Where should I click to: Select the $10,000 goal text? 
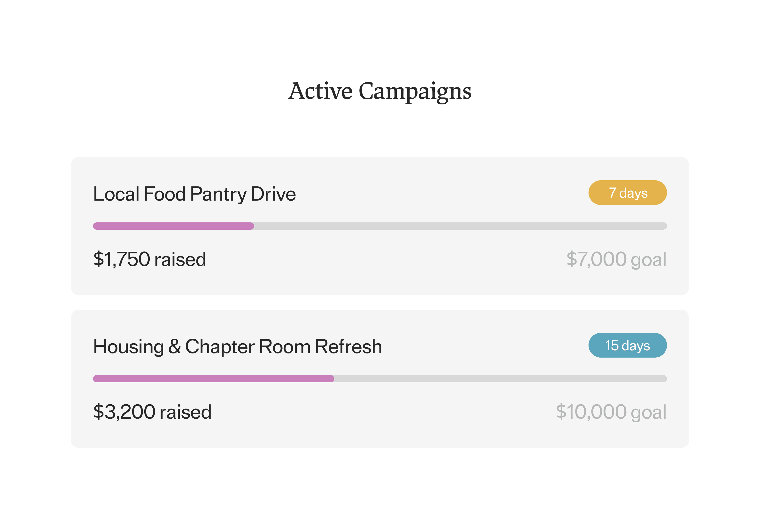tap(611, 412)
